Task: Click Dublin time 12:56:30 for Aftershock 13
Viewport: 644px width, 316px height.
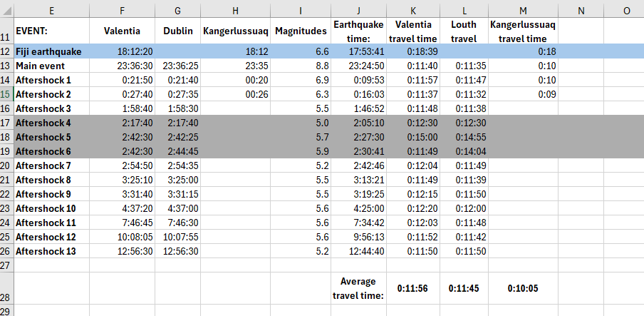Action: click(177, 251)
